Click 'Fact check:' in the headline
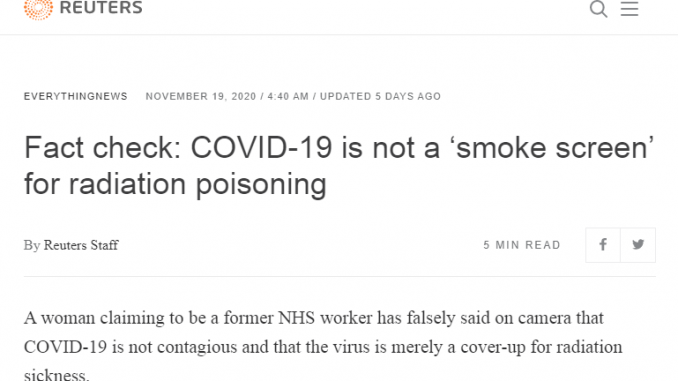The image size is (678, 381). [x=102, y=147]
